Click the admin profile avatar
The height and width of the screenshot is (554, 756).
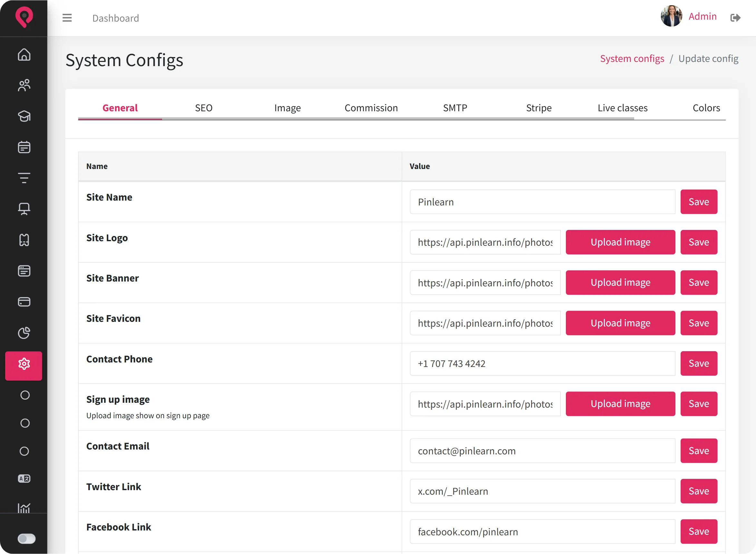coord(671,16)
